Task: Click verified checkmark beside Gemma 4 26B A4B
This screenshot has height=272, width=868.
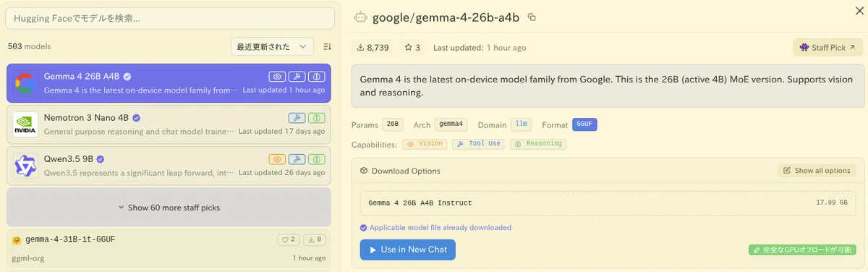Action: click(127, 76)
